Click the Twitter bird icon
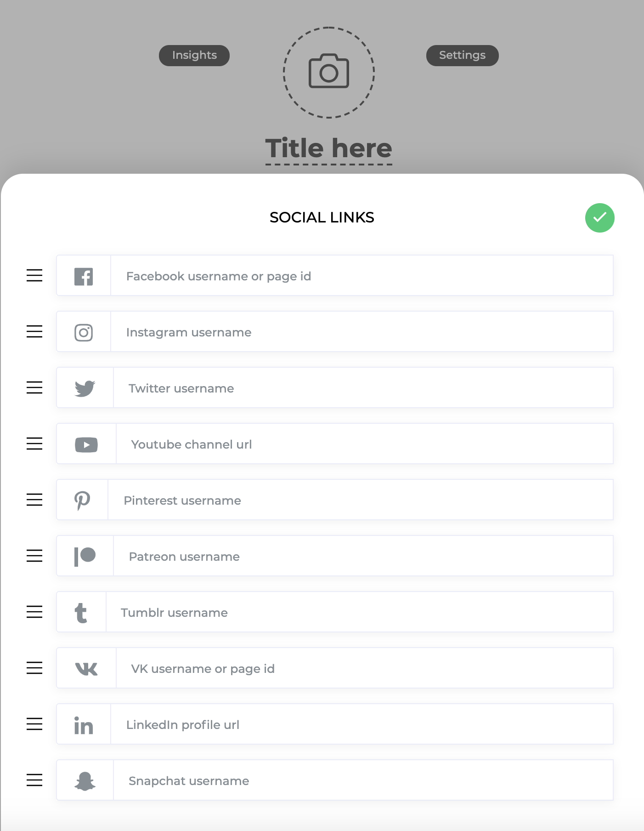 point(85,388)
